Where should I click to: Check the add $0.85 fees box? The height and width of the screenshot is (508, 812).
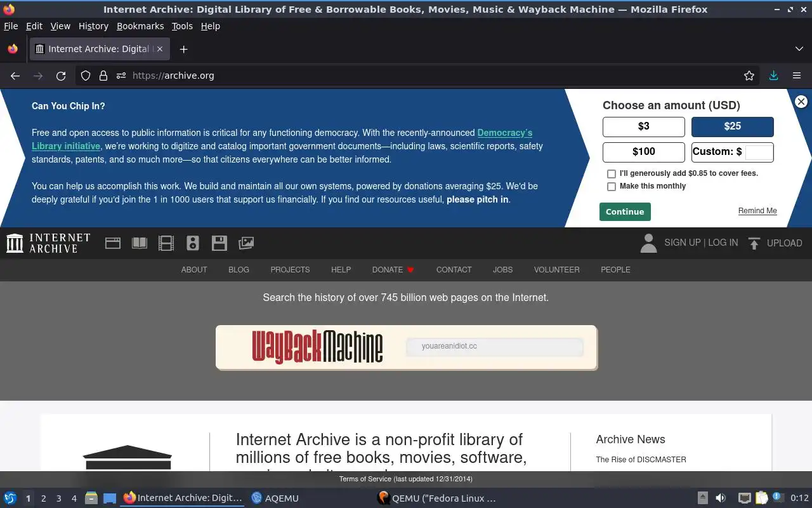[612, 173]
